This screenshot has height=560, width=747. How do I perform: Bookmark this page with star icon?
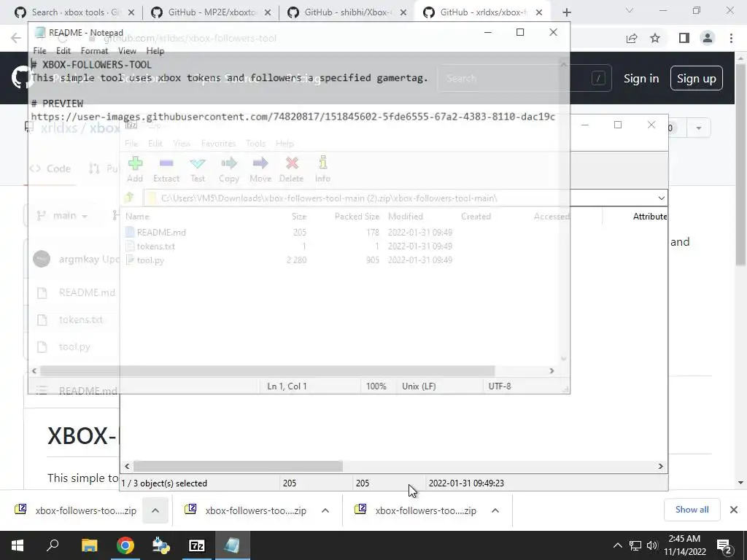tap(655, 38)
